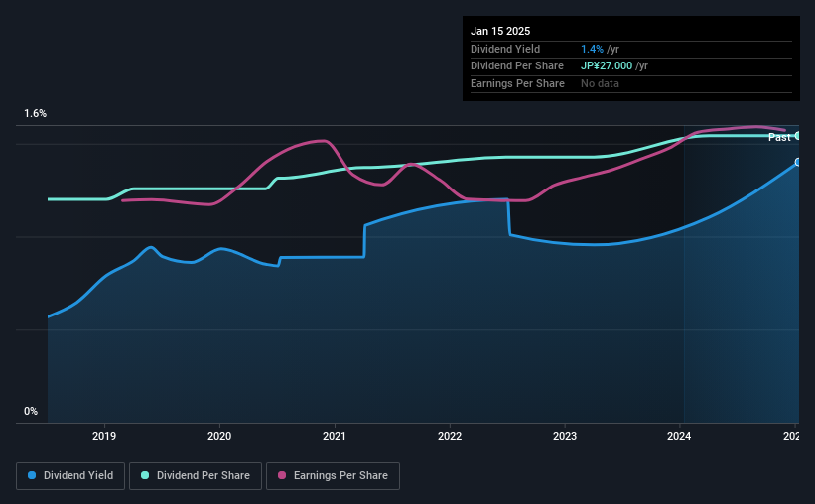Screen dimensions: 815x504
Task: Click the pink Earnings Per Share legend dot
Action: tap(282, 475)
